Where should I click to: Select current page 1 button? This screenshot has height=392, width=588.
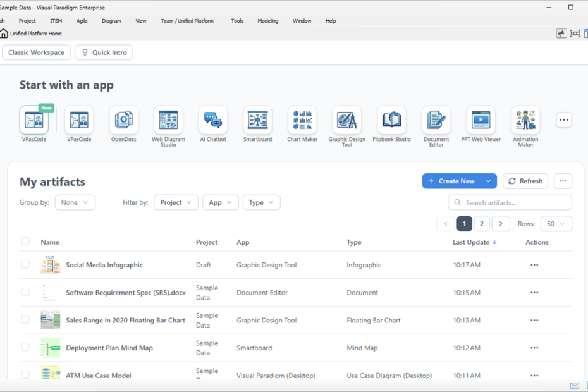[x=464, y=224]
